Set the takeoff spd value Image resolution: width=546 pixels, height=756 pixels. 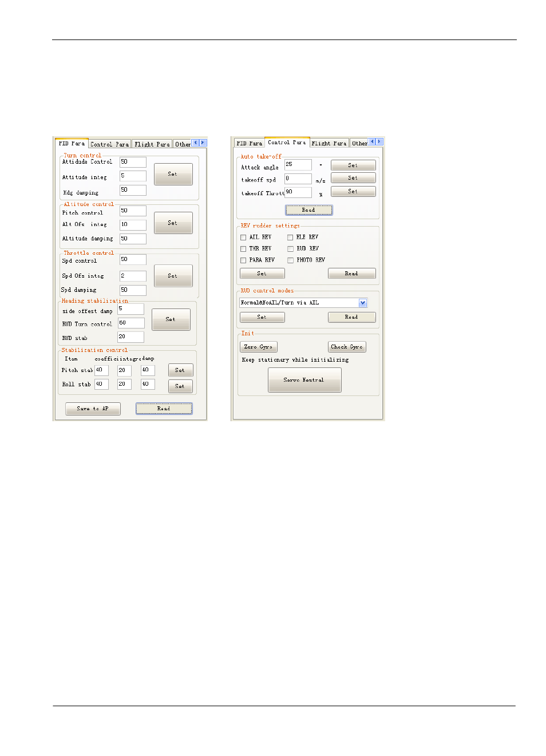pos(353,178)
